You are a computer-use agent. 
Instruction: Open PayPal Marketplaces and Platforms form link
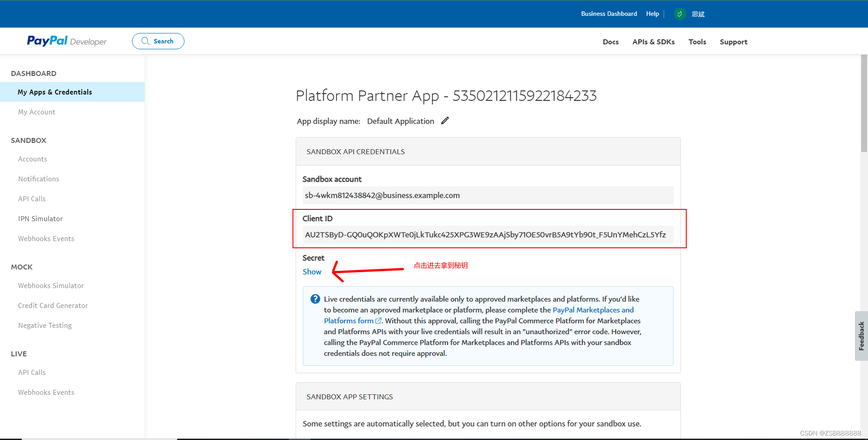[593, 310]
